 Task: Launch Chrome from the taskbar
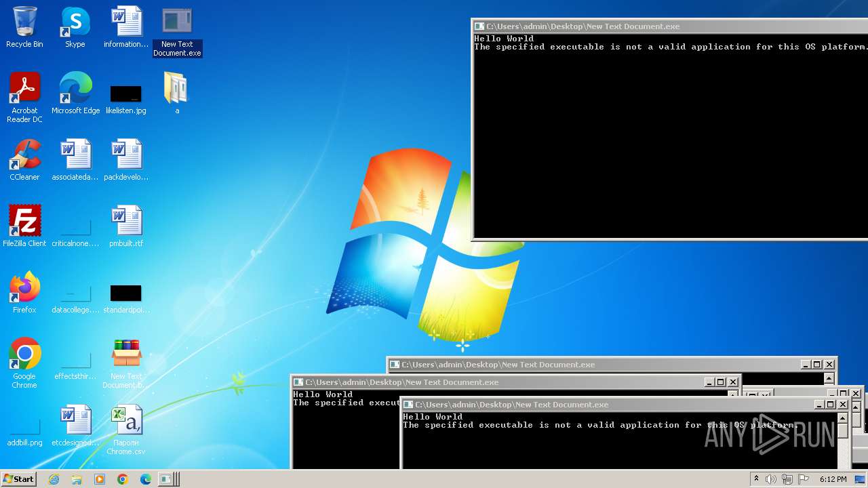(x=123, y=479)
